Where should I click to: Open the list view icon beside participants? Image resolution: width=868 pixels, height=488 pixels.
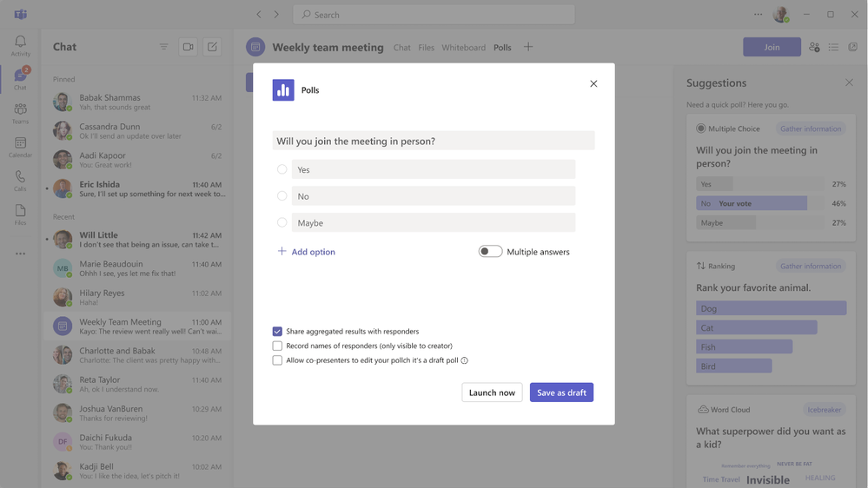(x=833, y=47)
